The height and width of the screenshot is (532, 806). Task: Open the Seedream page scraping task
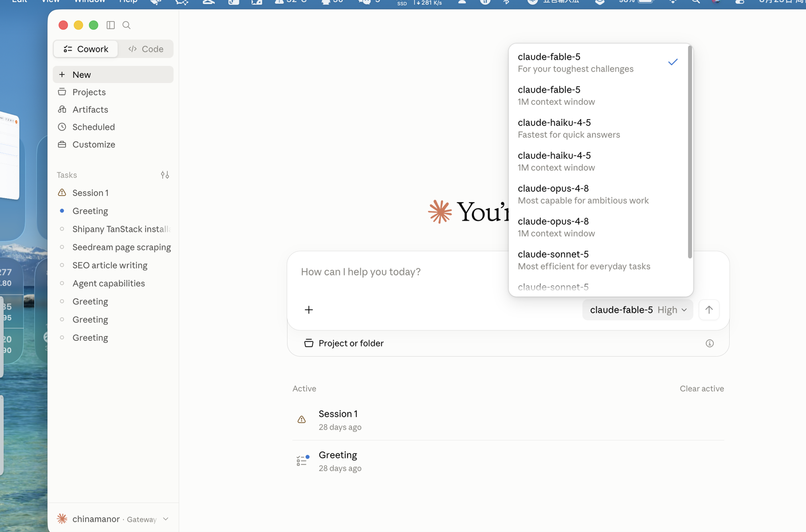(x=113, y=247)
